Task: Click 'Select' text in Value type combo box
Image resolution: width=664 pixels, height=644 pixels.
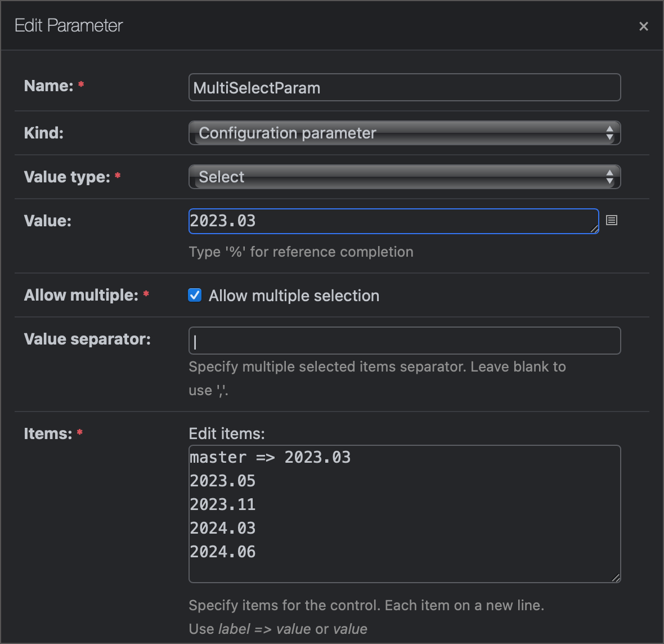Action: point(221,176)
